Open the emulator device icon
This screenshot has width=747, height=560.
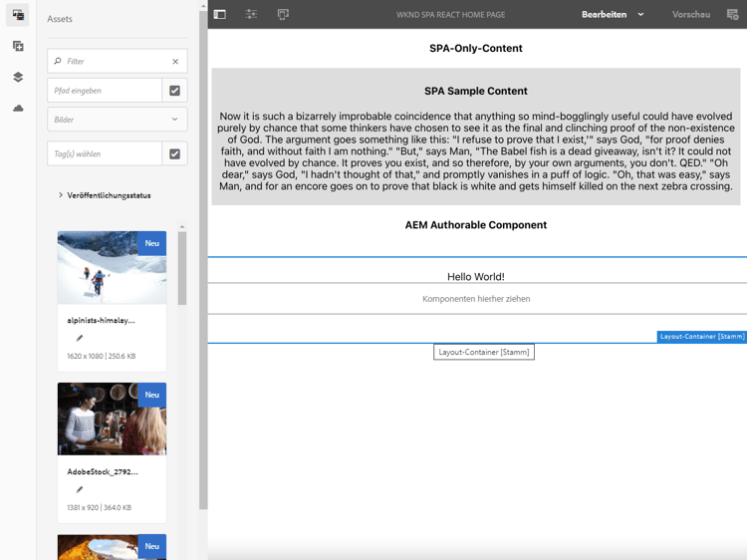tap(283, 14)
